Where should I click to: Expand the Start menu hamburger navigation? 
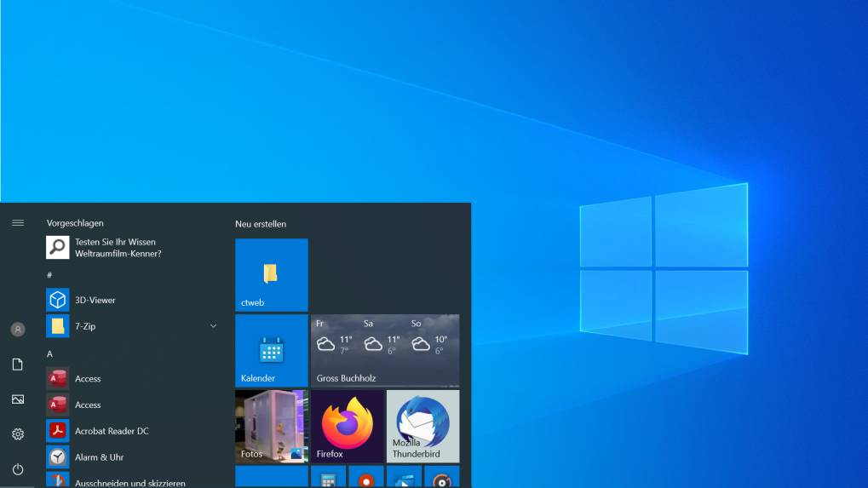click(x=18, y=223)
